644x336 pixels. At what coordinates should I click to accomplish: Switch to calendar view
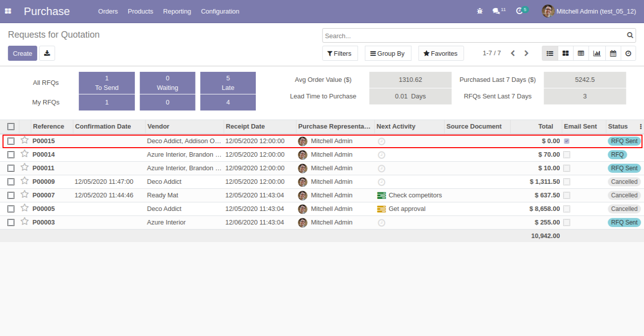(x=613, y=53)
